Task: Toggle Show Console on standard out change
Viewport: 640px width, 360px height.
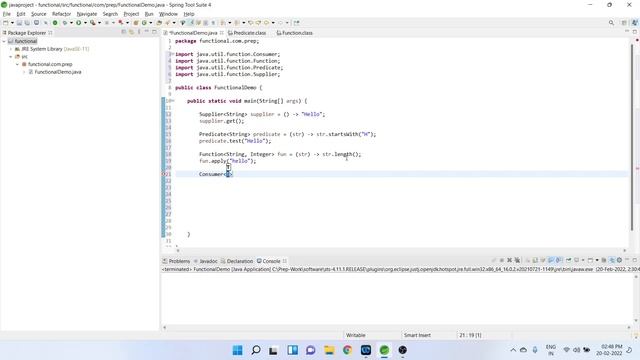Action: (551, 260)
